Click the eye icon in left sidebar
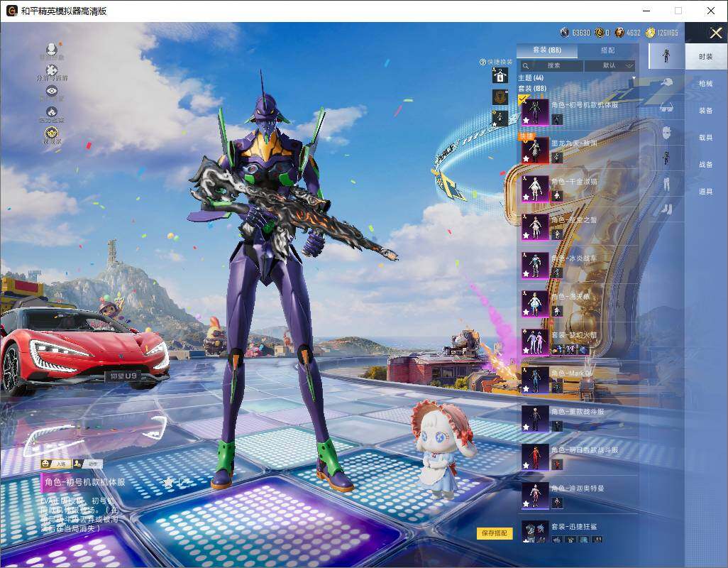This screenshot has height=568, width=728. tap(51, 91)
